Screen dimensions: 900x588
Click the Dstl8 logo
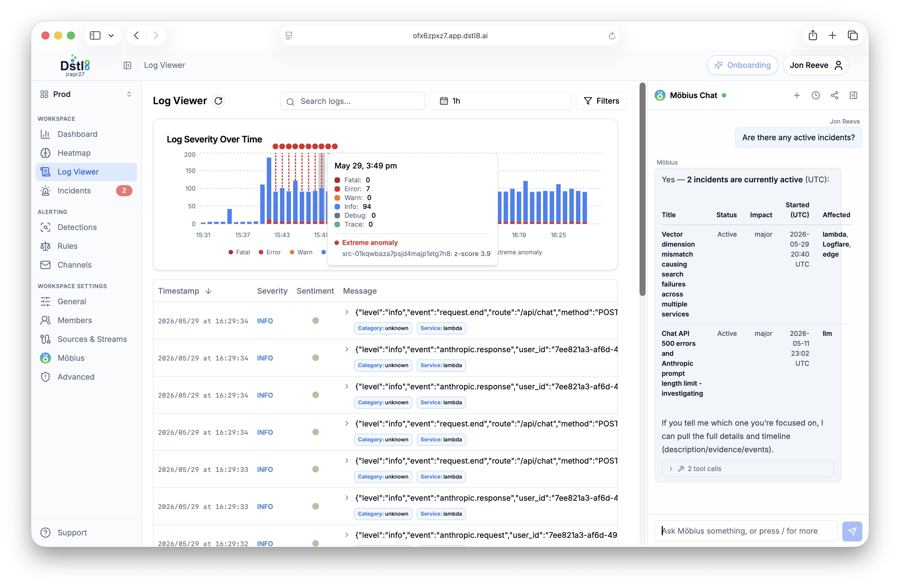[75, 65]
